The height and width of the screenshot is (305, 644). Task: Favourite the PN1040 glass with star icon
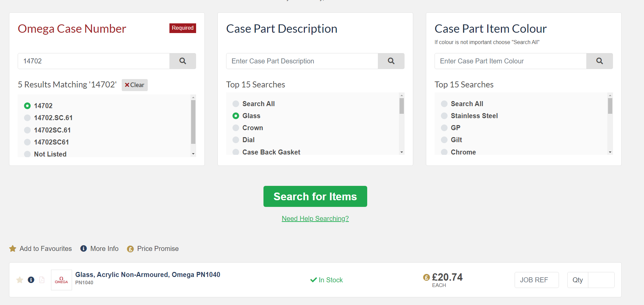coord(20,280)
